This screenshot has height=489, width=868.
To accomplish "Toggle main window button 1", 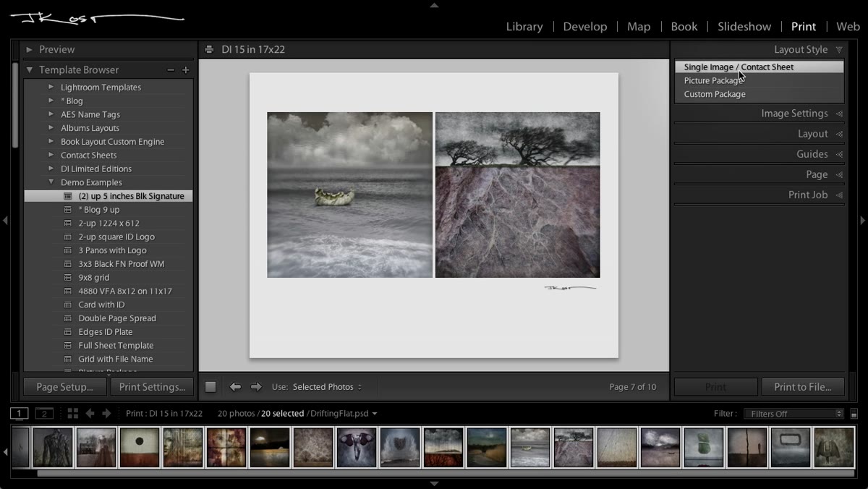I will click(x=20, y=414).
